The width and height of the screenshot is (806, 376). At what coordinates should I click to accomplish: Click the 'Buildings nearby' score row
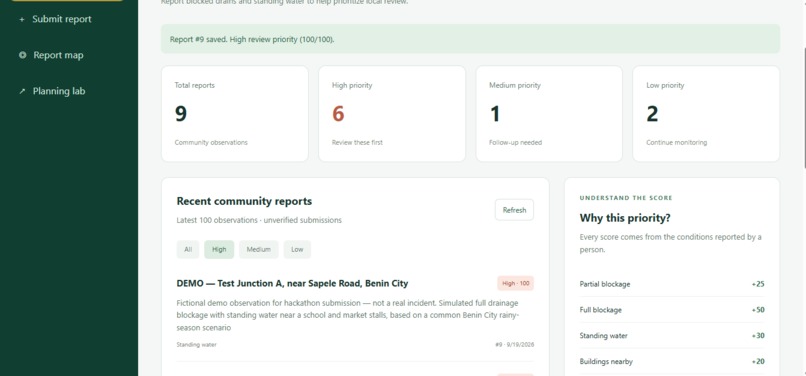point(672,362)
